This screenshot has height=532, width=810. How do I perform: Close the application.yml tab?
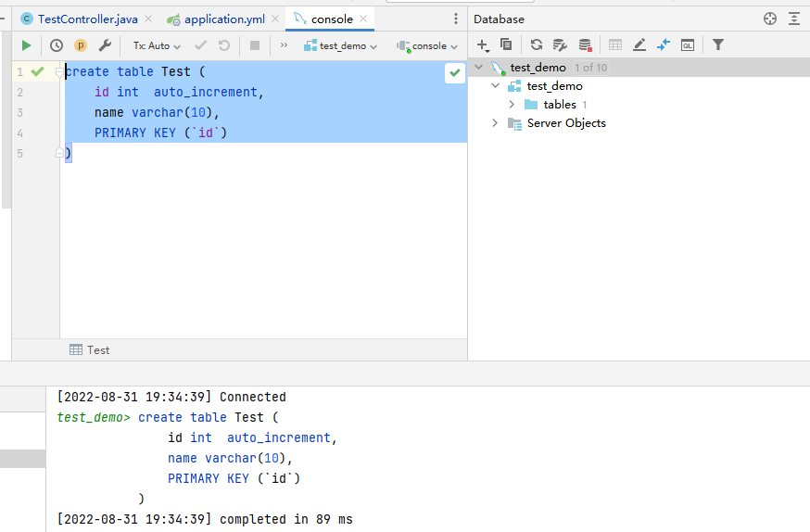[275, 19]
